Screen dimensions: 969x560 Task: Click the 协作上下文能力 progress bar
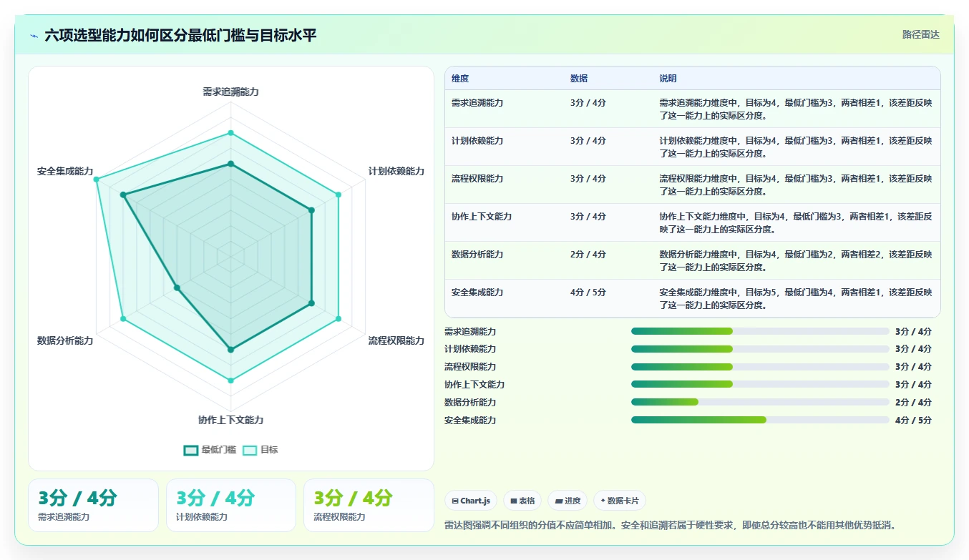(760, 385)
